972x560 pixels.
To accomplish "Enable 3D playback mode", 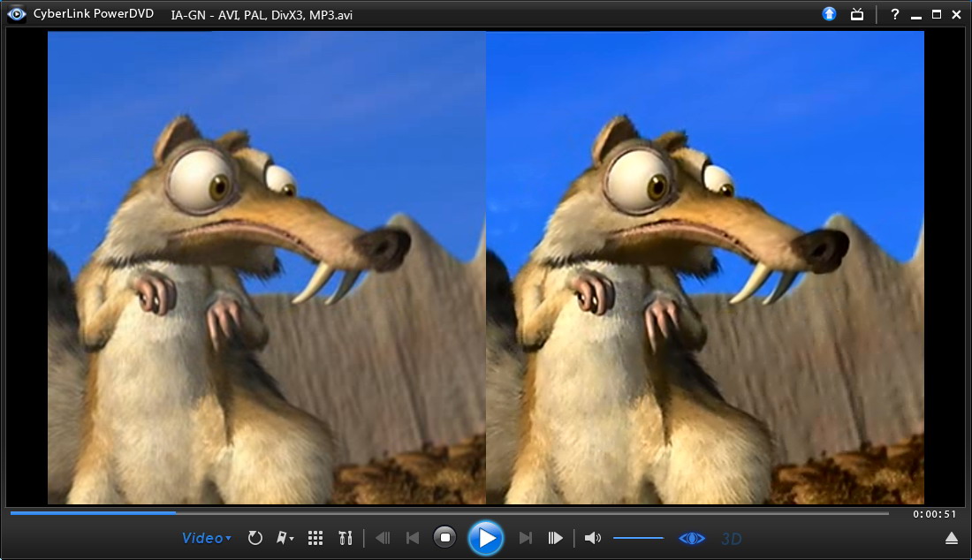I will (732, 539).
